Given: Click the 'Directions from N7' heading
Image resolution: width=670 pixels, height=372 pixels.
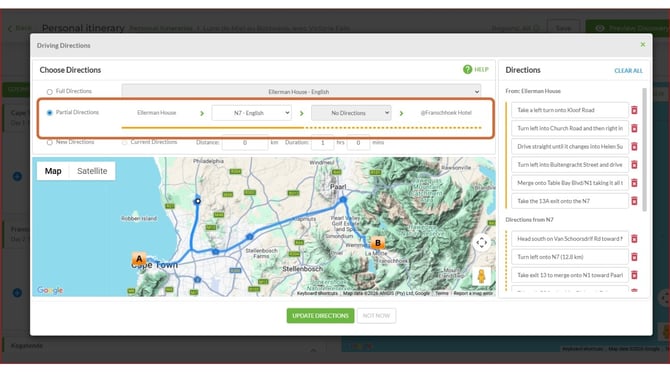Looking at the screenshot, I should (x=529, y=220).
